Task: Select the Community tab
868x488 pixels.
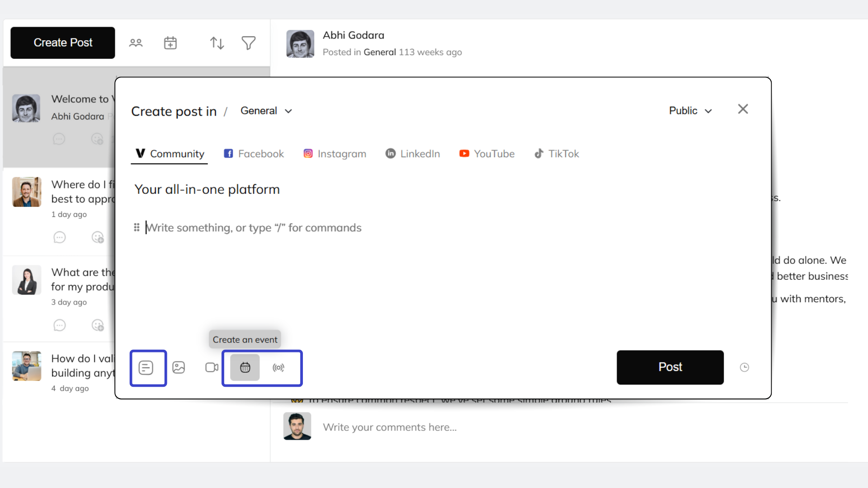Action: [169, 154]
